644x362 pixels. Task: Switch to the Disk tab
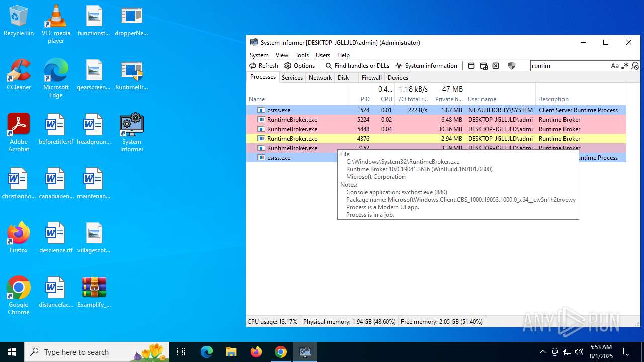[343, 78]
